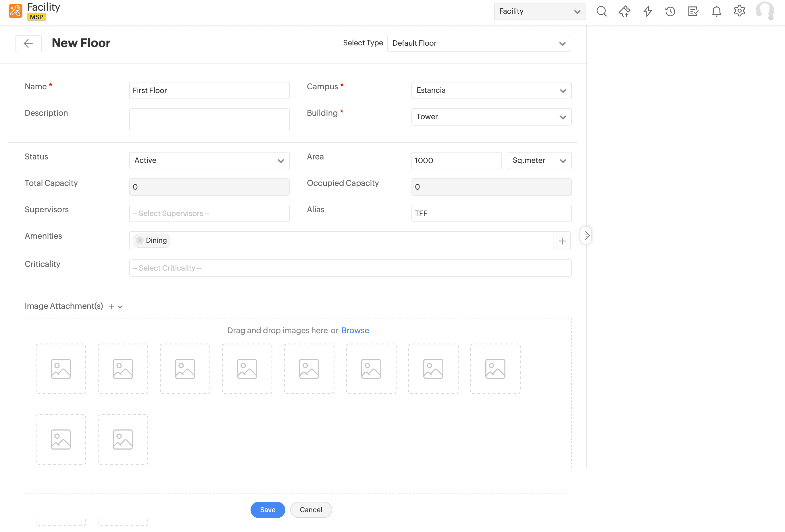Open the AI sparkle assistant icon
This screenshot has height=532, width=785.
624,11
